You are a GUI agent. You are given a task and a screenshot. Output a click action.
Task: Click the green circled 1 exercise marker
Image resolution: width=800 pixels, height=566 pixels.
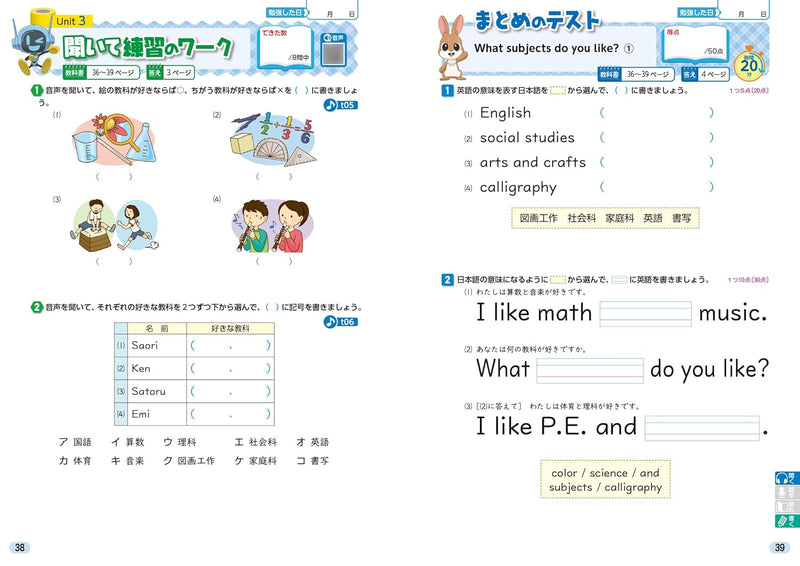(37, 90)
